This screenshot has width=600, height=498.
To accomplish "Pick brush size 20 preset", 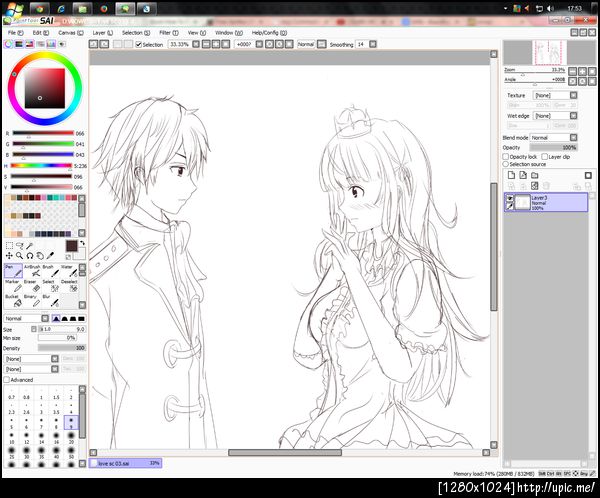I will (x=71, y=438).
